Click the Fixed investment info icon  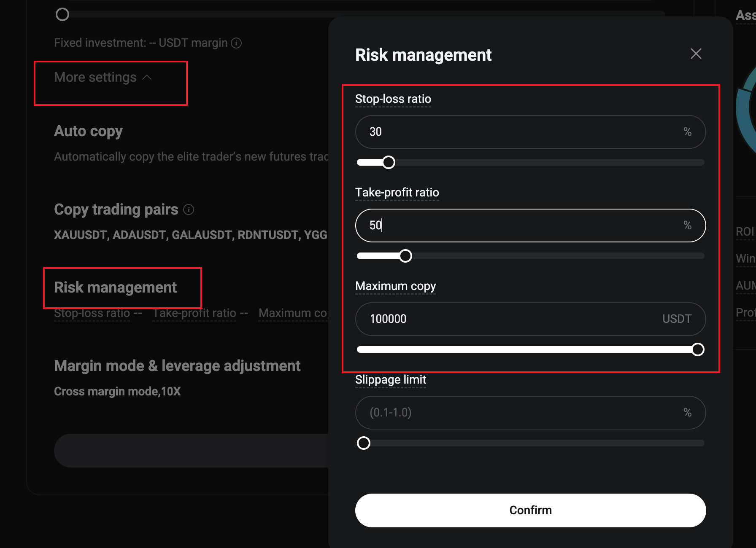(x=237, y=43)
